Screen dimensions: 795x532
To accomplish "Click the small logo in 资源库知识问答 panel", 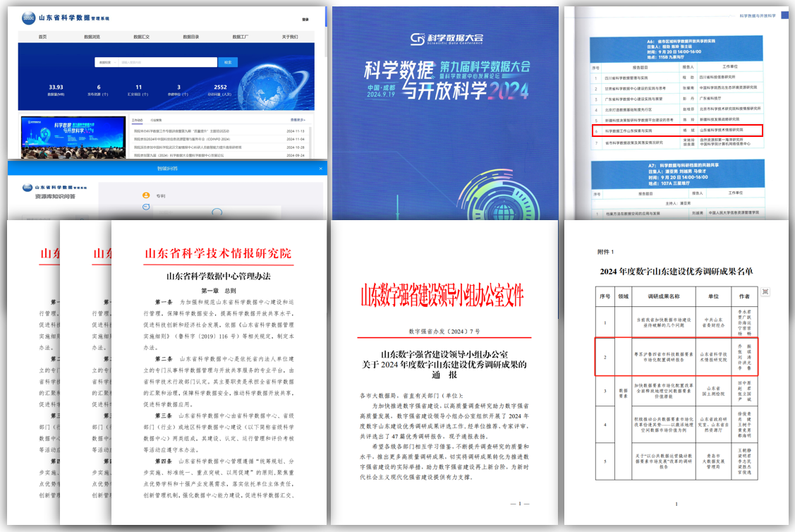I will point(28,188).
